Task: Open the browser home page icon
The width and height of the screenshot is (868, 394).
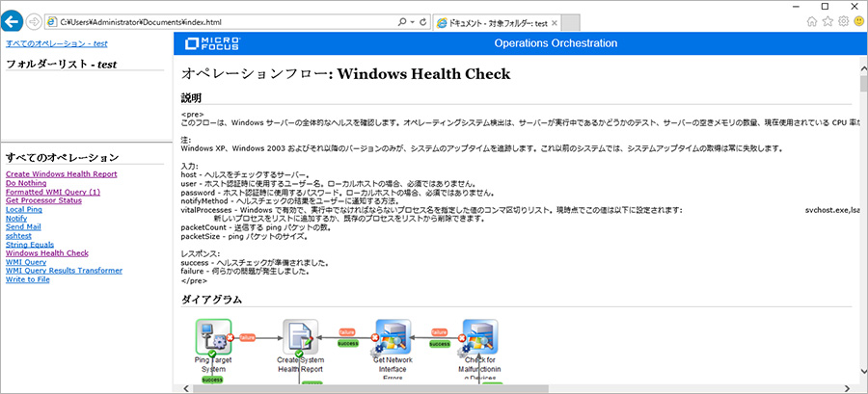Action: pos(812,21)
